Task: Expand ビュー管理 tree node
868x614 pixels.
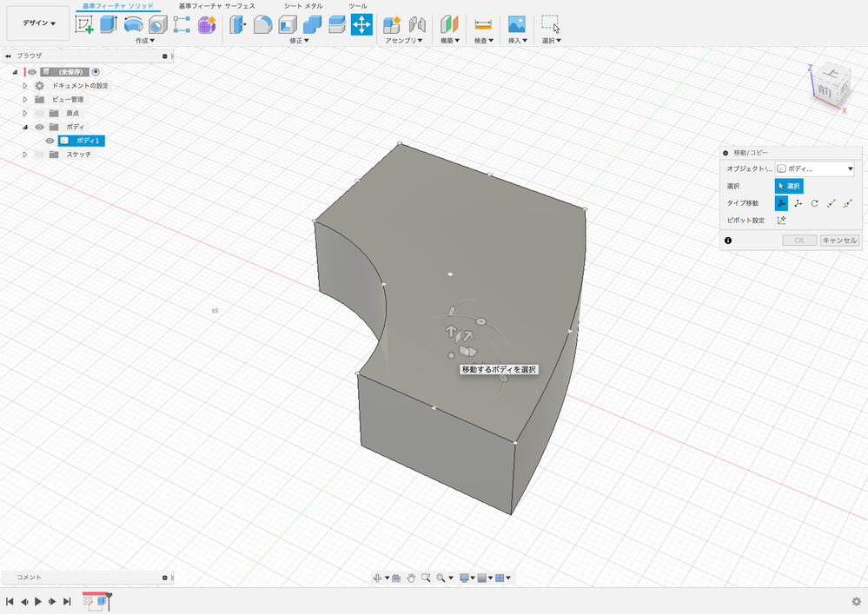Action: click(x=25, y=100)
